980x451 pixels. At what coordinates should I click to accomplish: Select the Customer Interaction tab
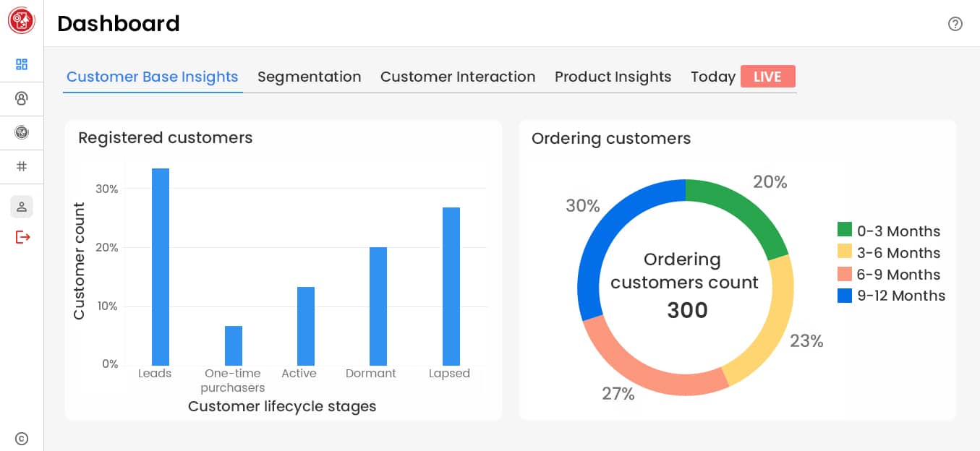457,77
